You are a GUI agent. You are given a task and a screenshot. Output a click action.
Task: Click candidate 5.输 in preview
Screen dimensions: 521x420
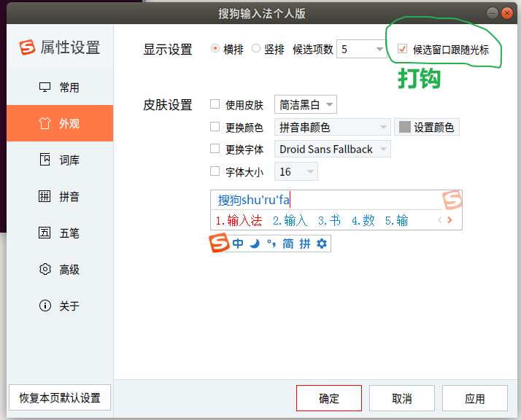[x=396, y=220]
